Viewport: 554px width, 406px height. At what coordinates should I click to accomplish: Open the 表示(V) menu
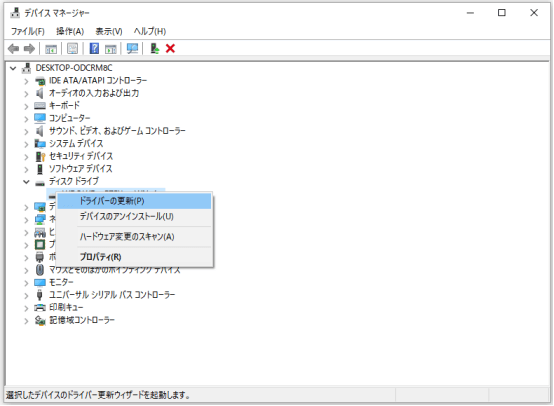pyautogui.click(x=109, y=31)
